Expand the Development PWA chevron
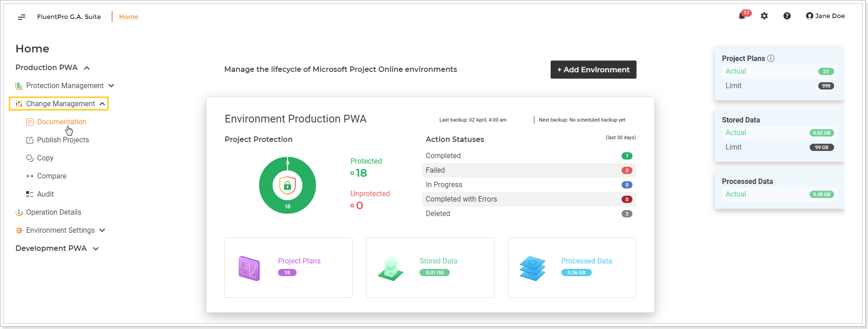The height and width of the screenshot is (329, 868). coord(96,249)
